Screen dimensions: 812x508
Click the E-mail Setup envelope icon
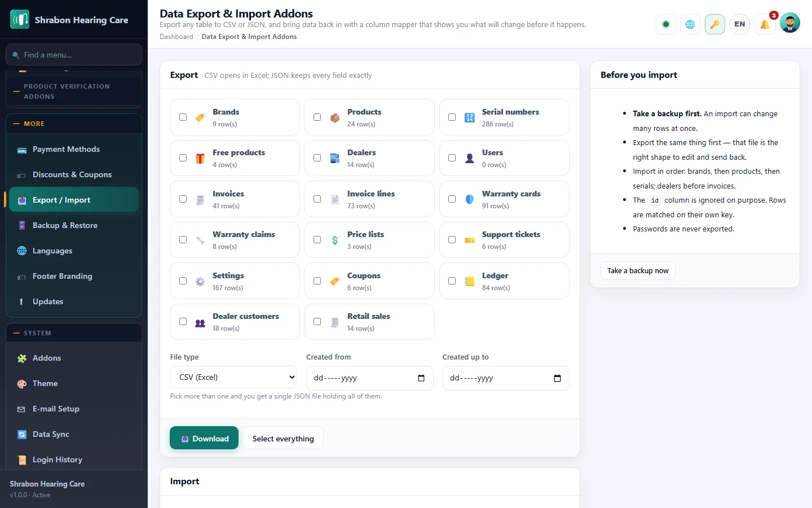point(21,409)
